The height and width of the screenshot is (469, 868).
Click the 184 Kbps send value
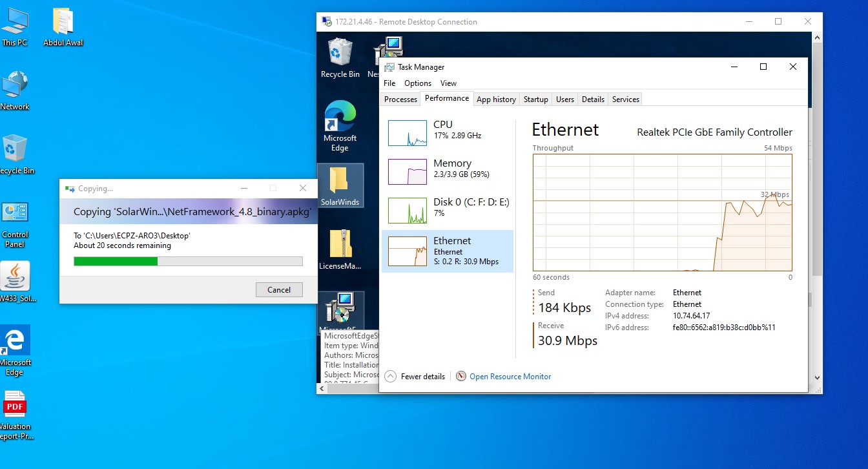tap(564, 308)
